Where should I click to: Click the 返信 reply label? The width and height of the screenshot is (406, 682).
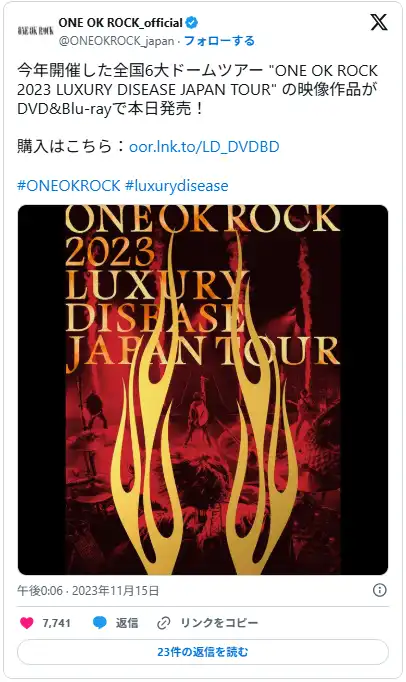127,623
